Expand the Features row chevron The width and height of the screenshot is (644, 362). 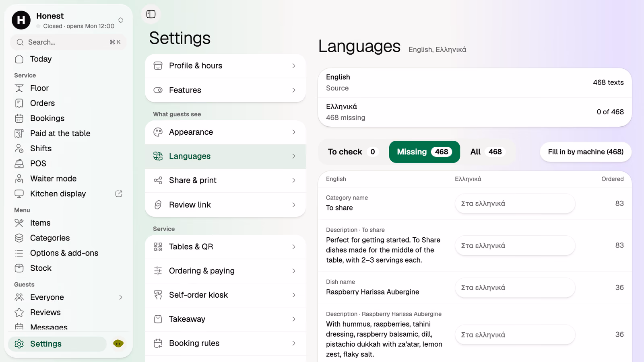click(x=294, y=90)
